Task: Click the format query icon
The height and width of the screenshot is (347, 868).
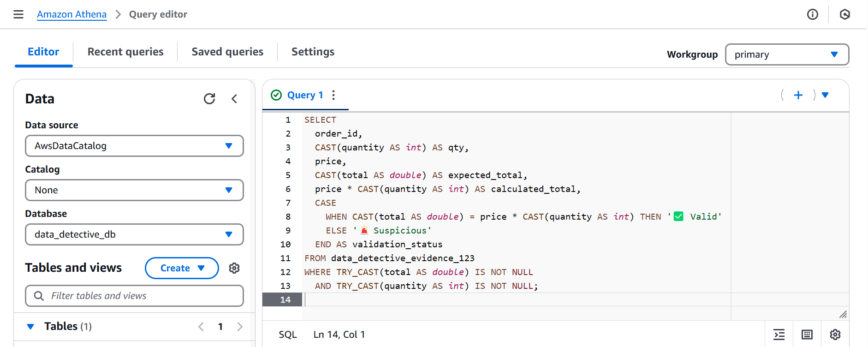Action: point(779,335)
